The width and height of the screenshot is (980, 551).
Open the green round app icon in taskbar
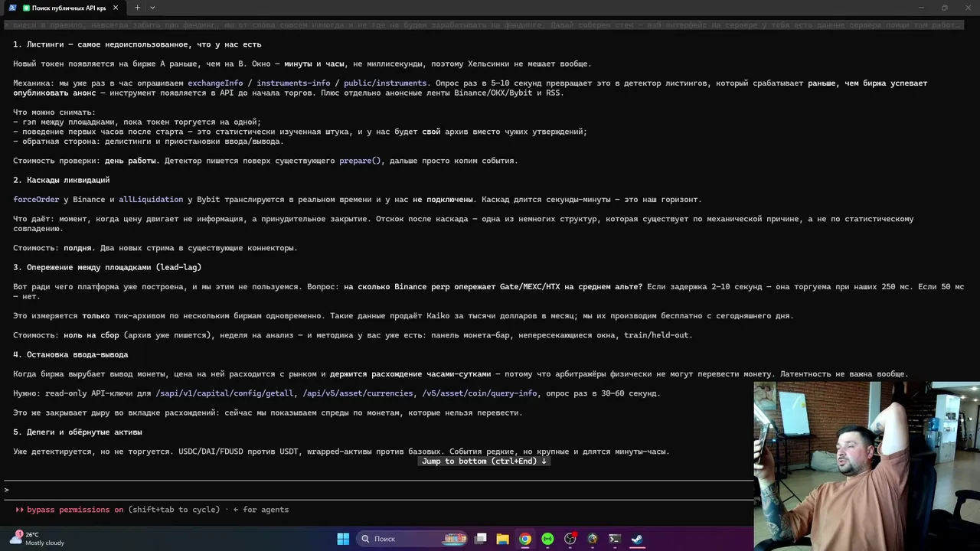click(547, 539)
